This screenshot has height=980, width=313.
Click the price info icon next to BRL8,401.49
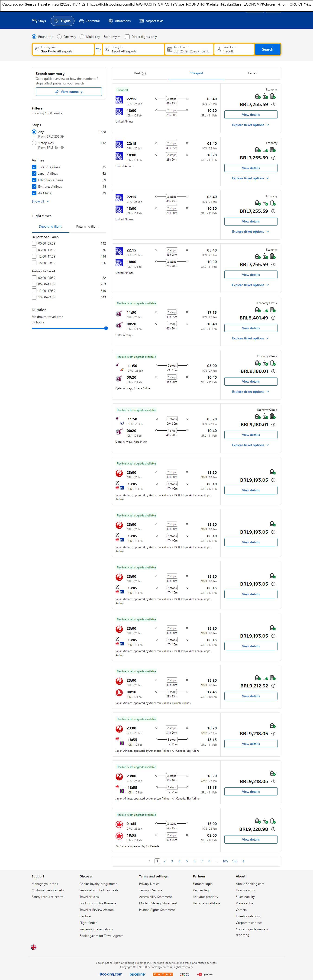(x=273, y=318)
